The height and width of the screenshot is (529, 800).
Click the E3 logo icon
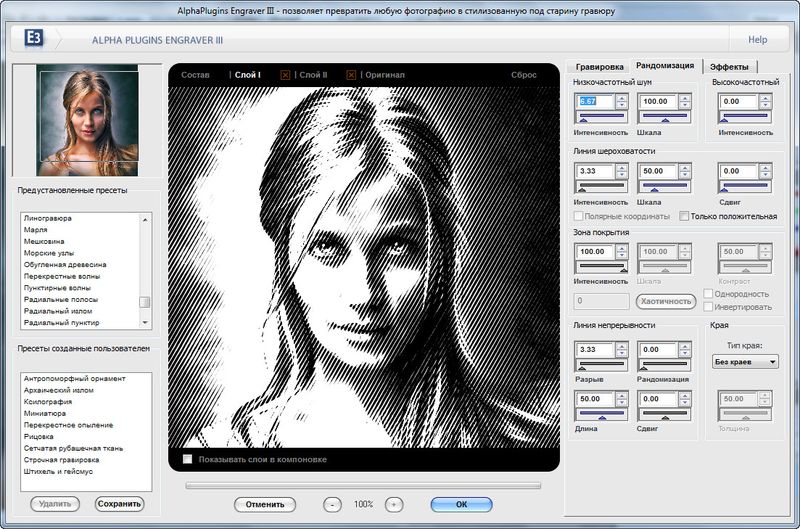(x=34, y=38)
